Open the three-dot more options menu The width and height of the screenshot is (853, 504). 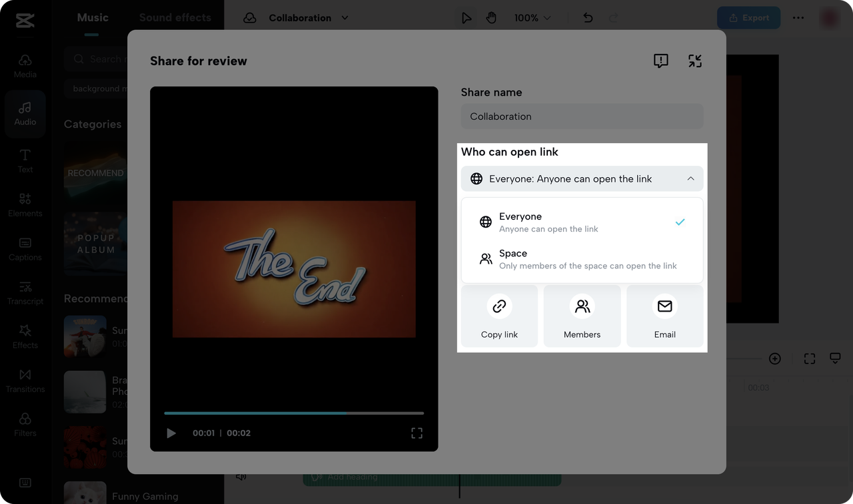click(798, 18)
